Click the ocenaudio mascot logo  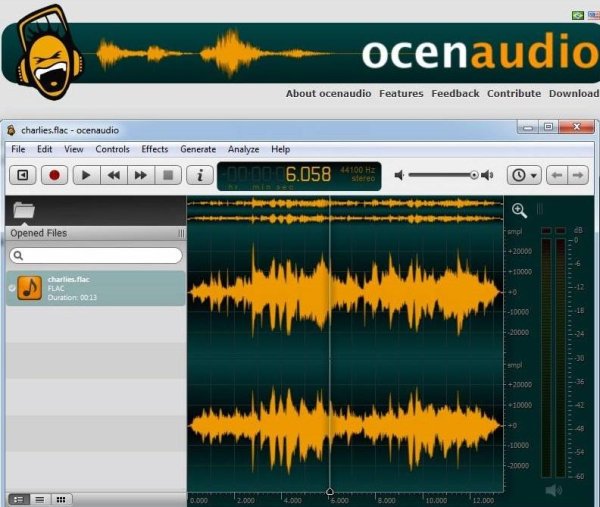[49, 52]
